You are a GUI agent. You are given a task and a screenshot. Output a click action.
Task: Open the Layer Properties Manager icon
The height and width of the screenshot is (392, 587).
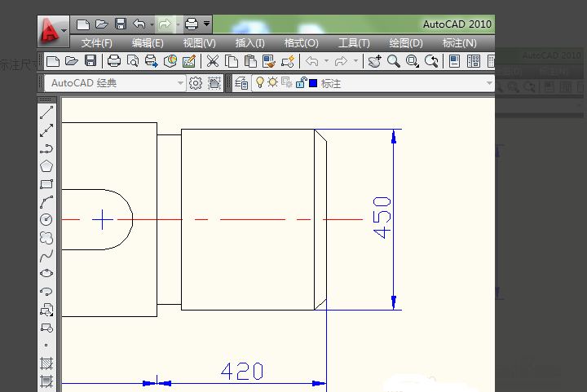tap(241, 83)
